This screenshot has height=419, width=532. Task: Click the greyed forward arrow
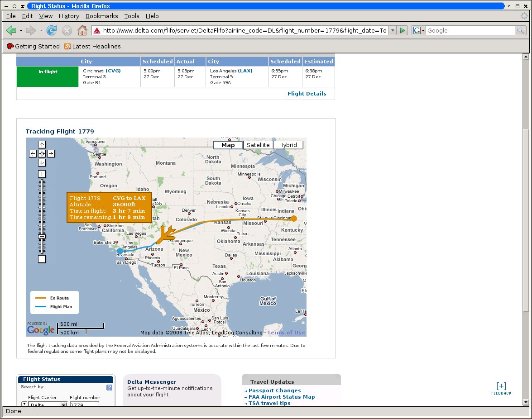tap(31, 30)
